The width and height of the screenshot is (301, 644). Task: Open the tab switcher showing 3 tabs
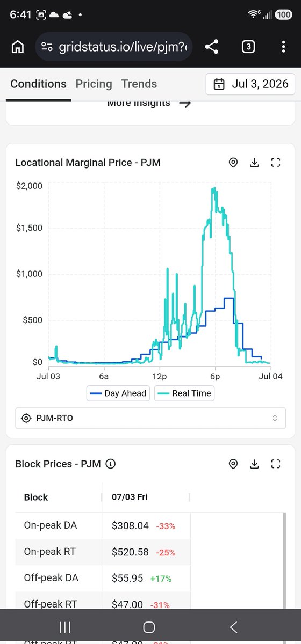click(x=248, y=47)
